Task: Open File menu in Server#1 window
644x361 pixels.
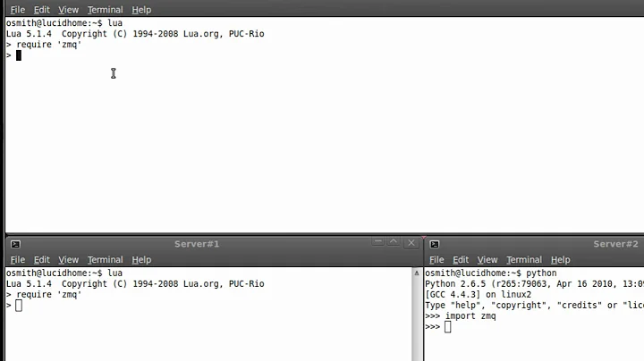Action: point(18,260)
